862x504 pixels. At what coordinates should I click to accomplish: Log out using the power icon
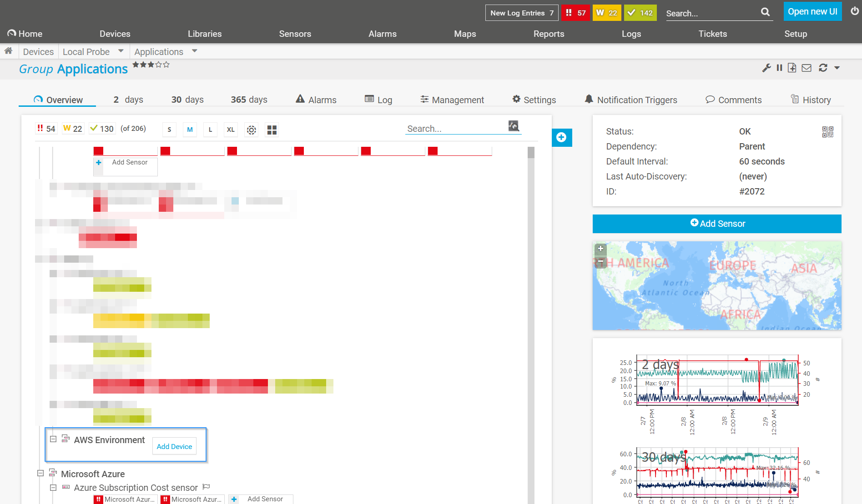[x=855, y=11]
